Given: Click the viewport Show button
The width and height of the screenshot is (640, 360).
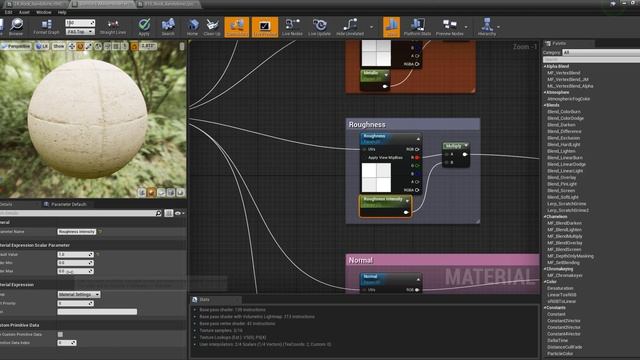Looking at the screenshot, I should point(59,47).
